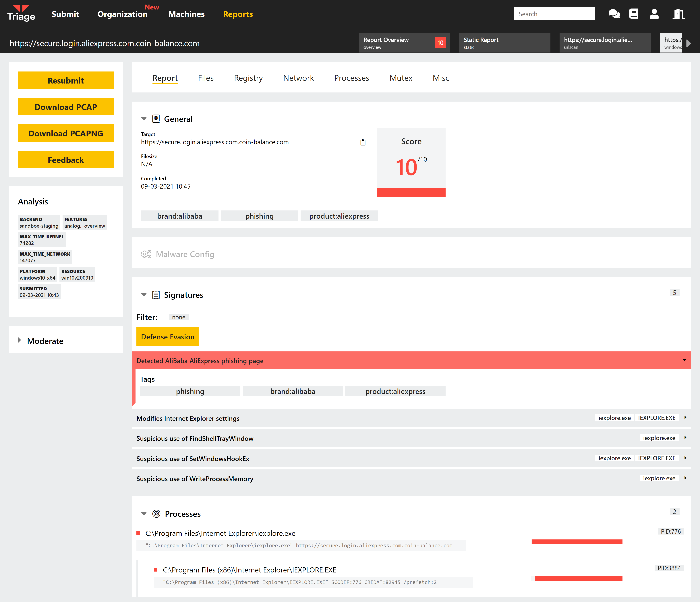Expand Modifies Internet Explorer settings row

point(685,418)
